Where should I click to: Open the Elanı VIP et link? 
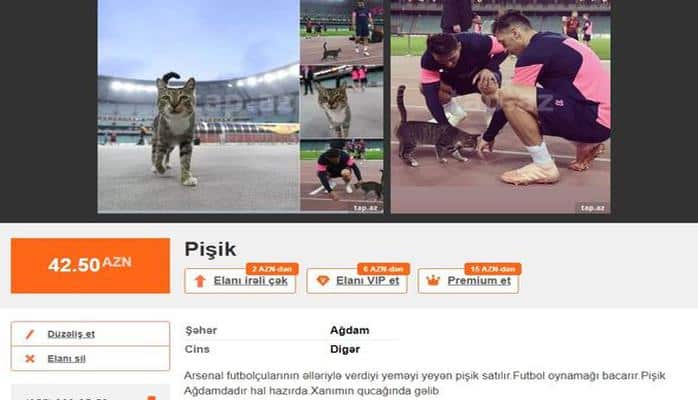[367, 281]
